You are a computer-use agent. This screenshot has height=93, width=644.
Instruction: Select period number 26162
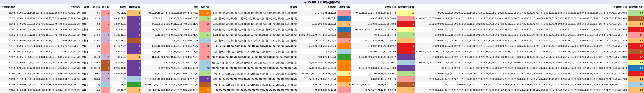(12, 29)
